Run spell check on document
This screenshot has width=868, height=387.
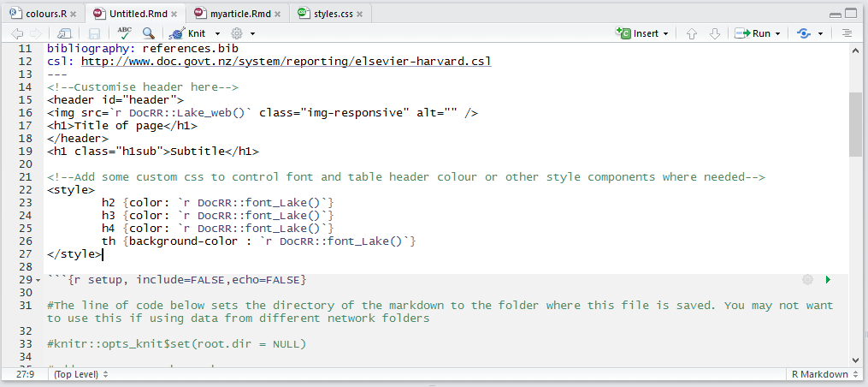tap(125, 33)
